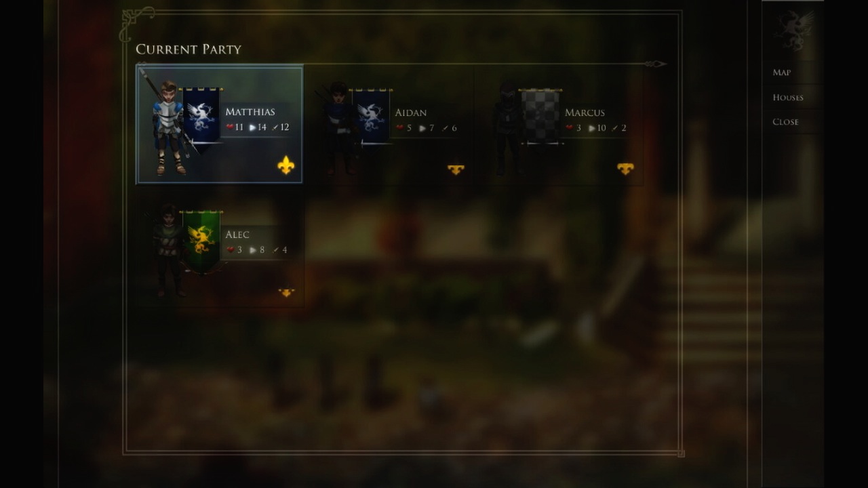Click Aidan's gold fleur-de-lis emblem
The height and width of the screenshot is (488, 868).
point(456,169)
